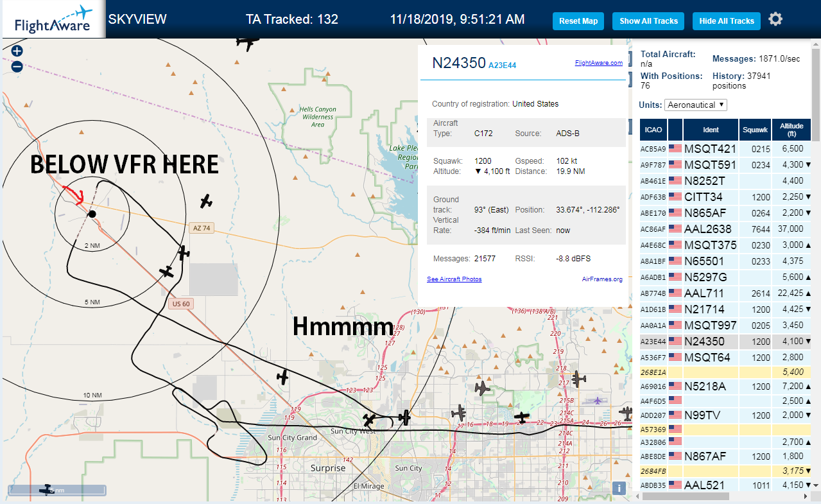Screen dimensions: 821x504
Task: Sort table by Altitude (ft) header
Action: click(x=791, y=130)
